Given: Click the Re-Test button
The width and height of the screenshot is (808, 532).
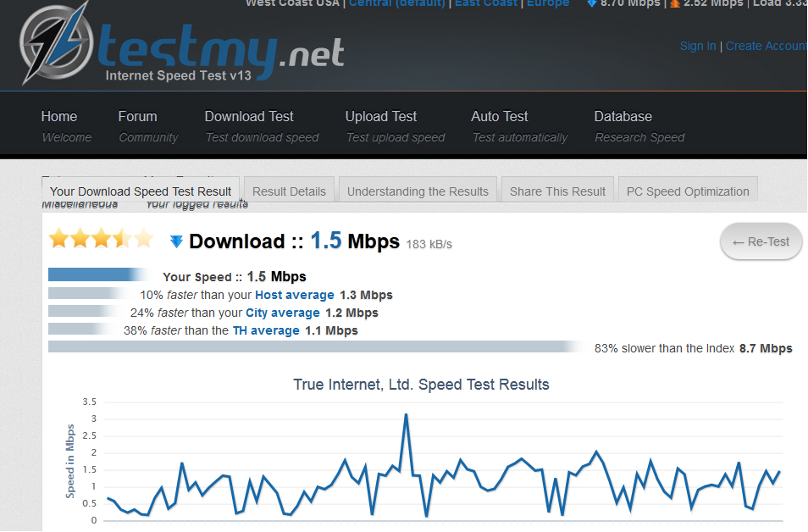Looking at the screenshot, I should click(761, 241).
